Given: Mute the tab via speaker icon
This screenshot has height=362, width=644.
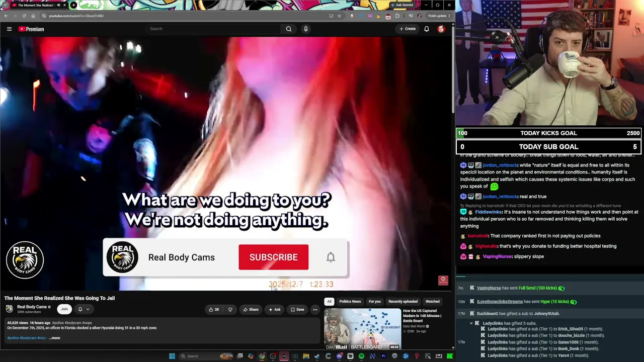Looking at the screenshot, I should 58,5.
